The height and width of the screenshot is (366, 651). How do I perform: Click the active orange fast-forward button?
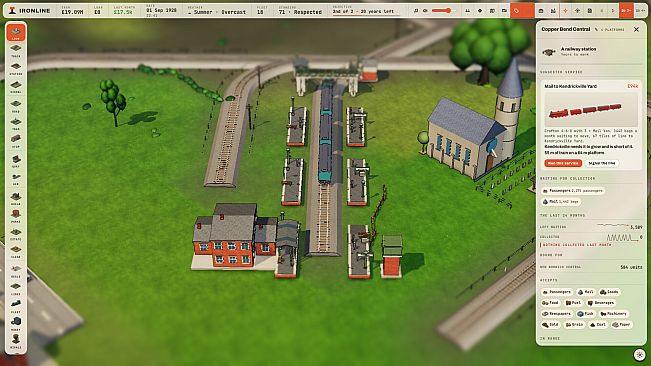[627, 11]
